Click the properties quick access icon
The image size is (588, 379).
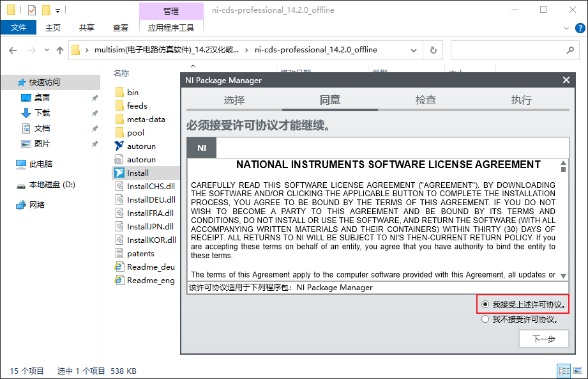click(32, 10)
